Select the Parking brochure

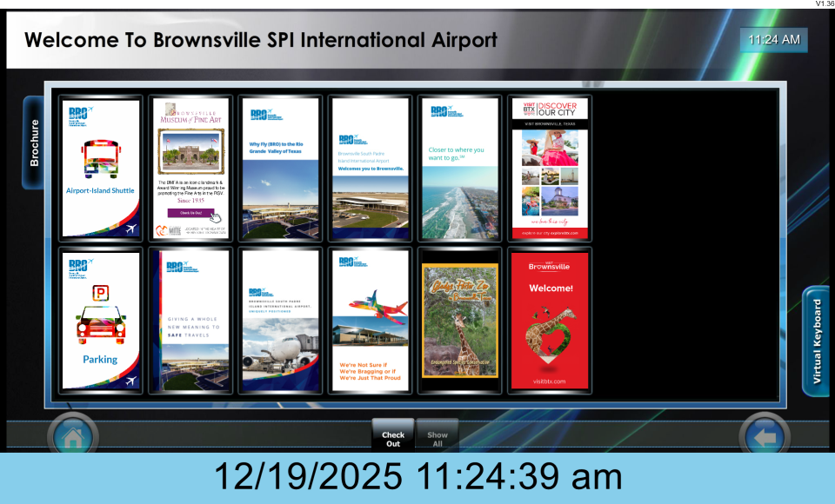pyautogui.click(x=100, y=320)
